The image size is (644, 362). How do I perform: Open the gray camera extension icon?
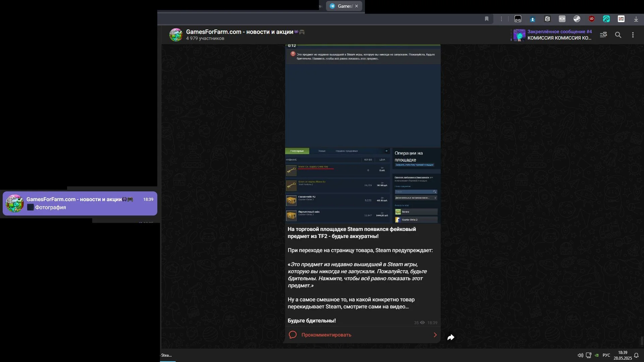pos(562,19)
